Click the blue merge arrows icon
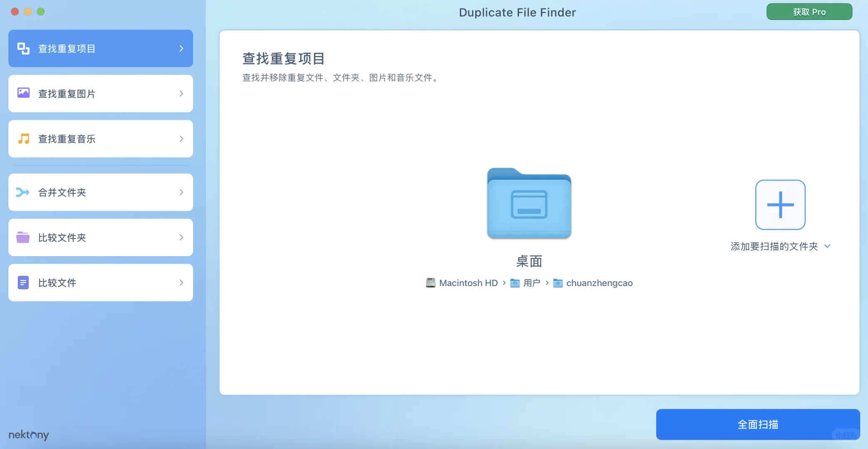Viewport: 868px width, 449px height. pyautogui.click(x=23, y=192)
